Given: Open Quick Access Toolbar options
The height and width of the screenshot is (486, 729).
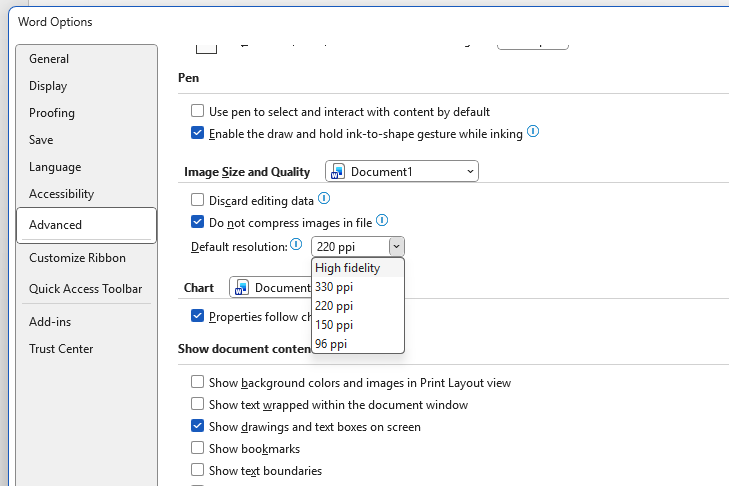Looking at the screenshot, I should point(85,289).
